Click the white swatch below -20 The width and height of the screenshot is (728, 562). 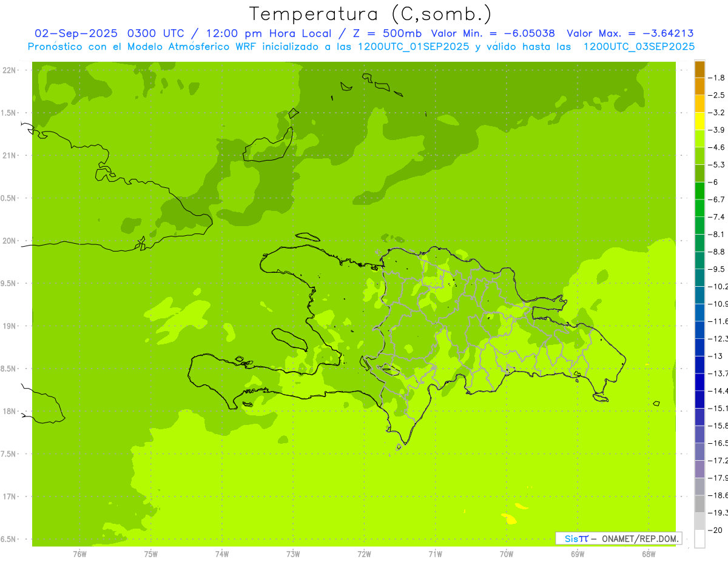699,539
